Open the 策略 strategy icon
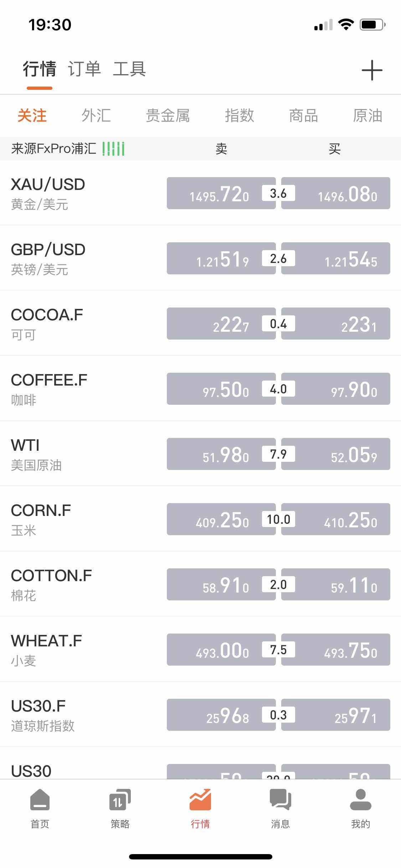Viewport: 401px width, 868px height. click(120, 800)
